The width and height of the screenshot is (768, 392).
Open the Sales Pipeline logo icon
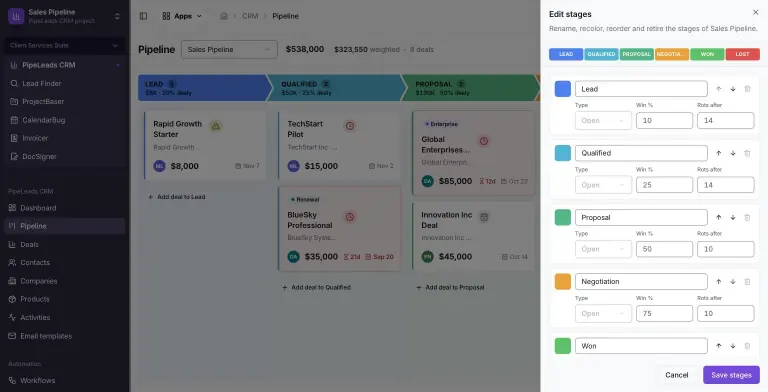tap(16, 16)
